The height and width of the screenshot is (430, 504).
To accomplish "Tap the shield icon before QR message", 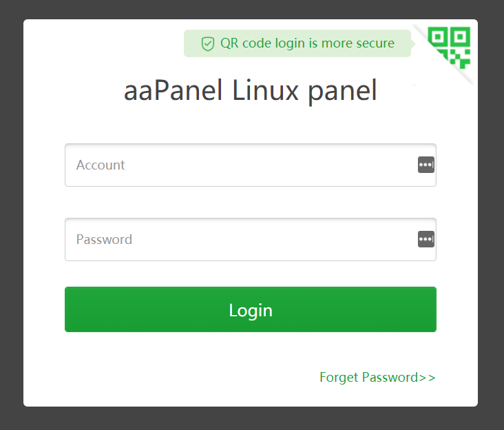I will [208, 43].
